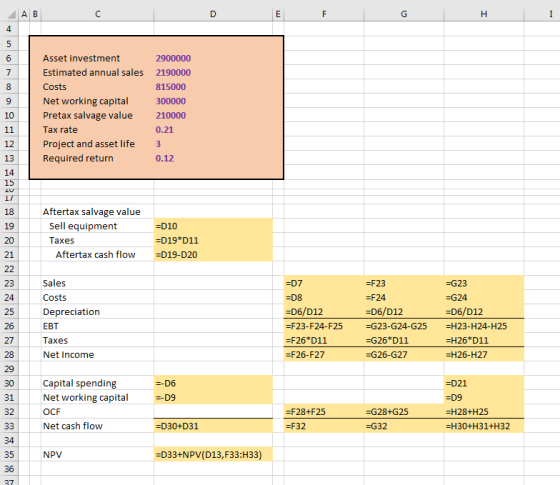Click the Estimated annual sales label
The height and width of the screenshot is (485, 560).
point(93,72)
